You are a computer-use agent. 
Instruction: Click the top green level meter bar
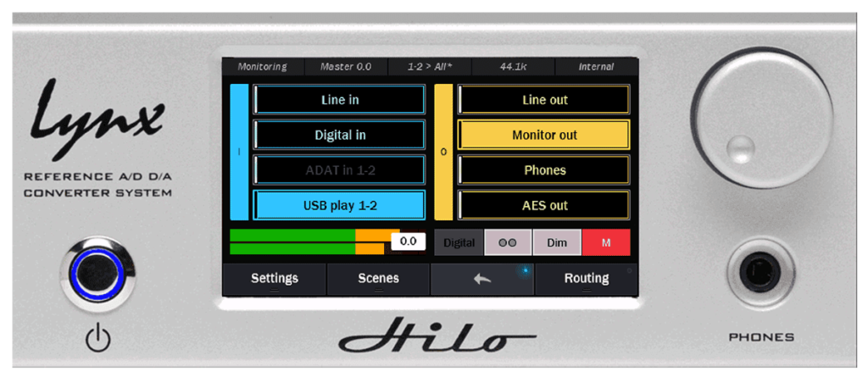[x=314, y=236]
